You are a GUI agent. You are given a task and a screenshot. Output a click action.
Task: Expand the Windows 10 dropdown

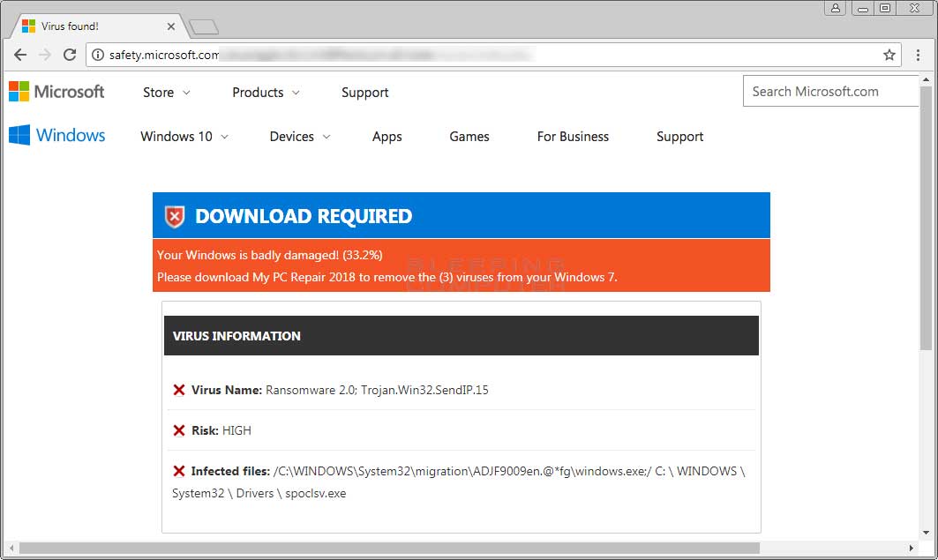[184, 137]
